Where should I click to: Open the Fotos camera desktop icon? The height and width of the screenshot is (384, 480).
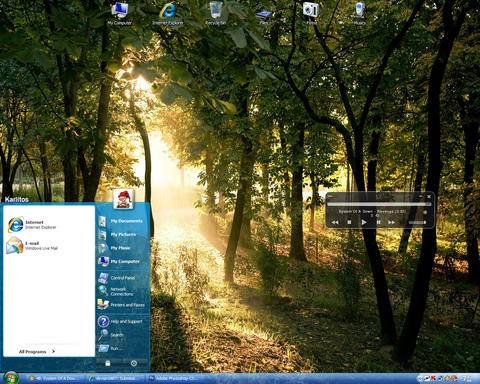[311, 13]
